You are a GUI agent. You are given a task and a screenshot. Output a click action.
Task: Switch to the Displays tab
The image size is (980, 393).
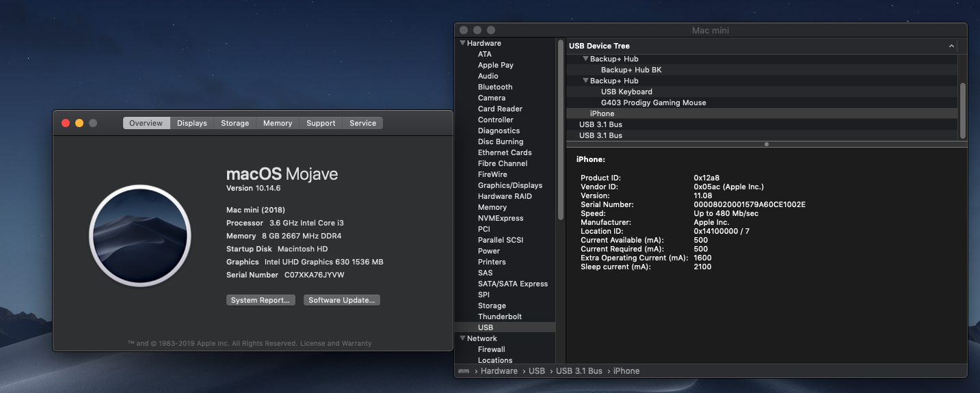(x=191, y=123)
